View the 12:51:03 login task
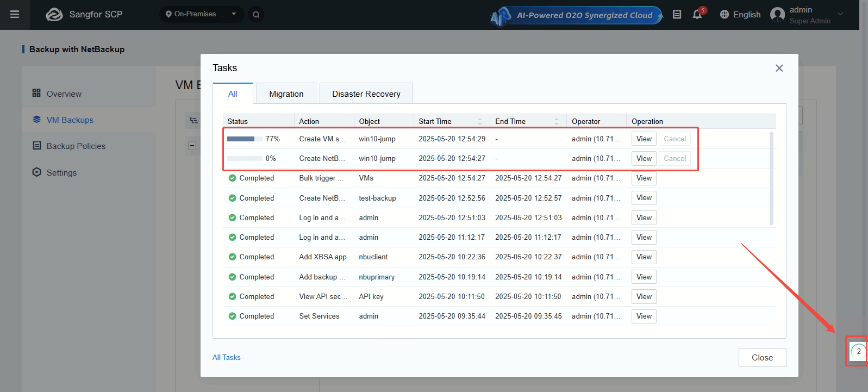This screenshot has width=868, height=392. (644, 217)
